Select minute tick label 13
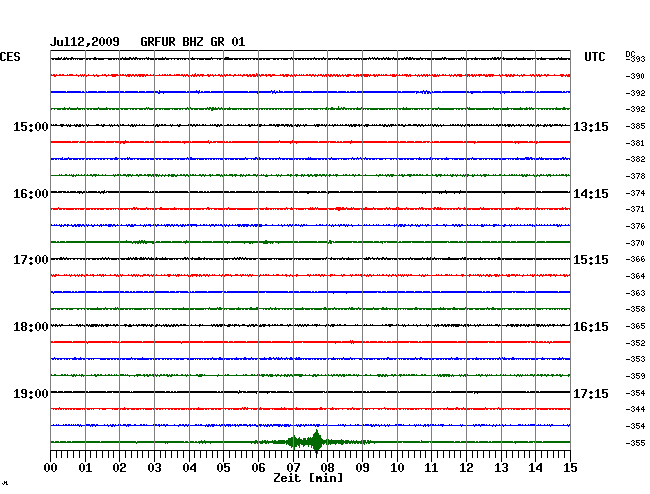 click(x=501, y=467)
